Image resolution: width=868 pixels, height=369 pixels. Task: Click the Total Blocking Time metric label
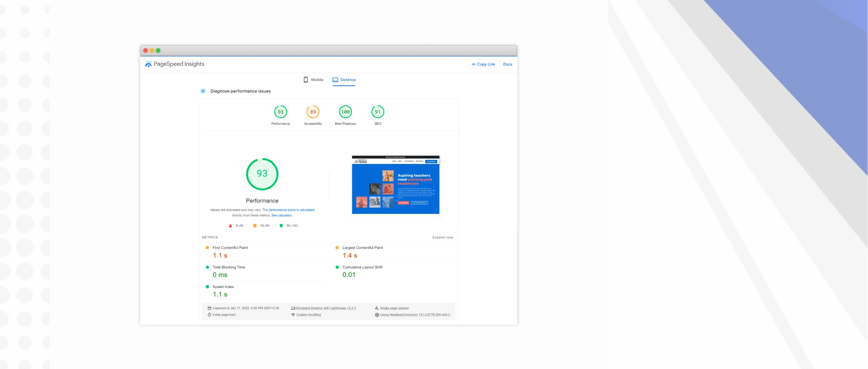pos(229,267)
